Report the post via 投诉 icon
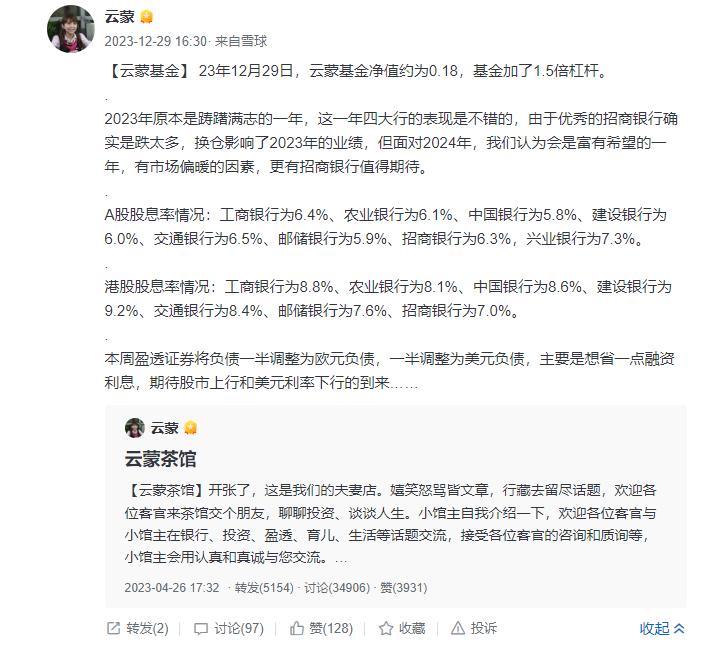 pyautogui.click(x=459, y=628)
